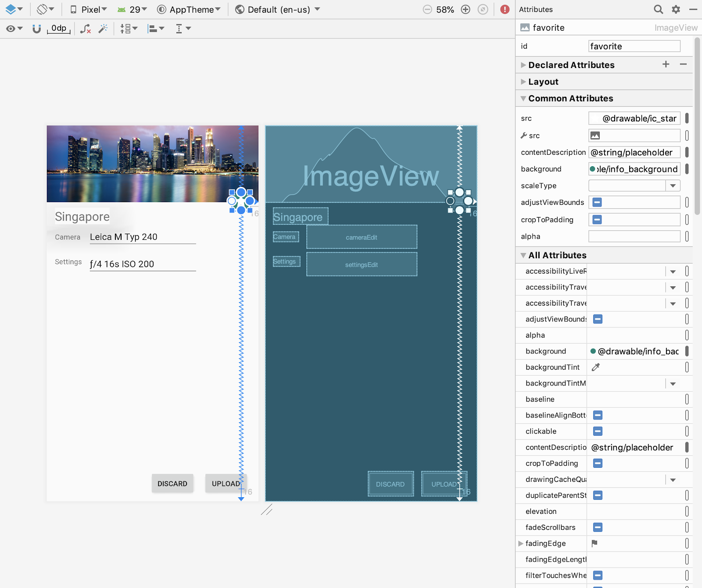Click the red error warning icon
The image size is (702, 588).
click(x=505, y=10)
